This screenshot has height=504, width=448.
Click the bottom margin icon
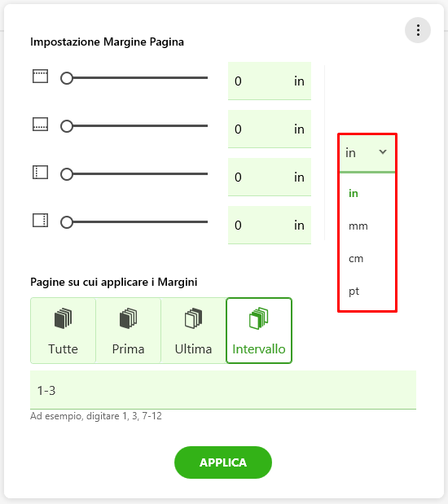(40, 125)
